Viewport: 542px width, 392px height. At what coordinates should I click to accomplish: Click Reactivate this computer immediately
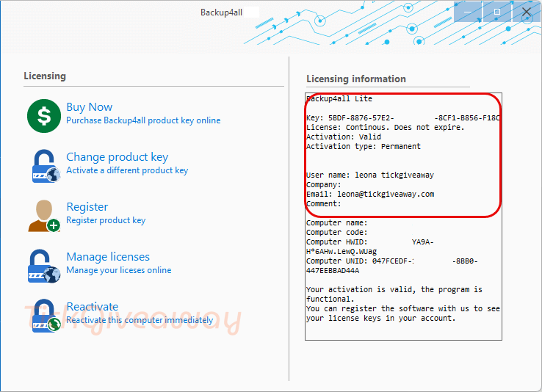pyautogui.click(x=140, y=320)
